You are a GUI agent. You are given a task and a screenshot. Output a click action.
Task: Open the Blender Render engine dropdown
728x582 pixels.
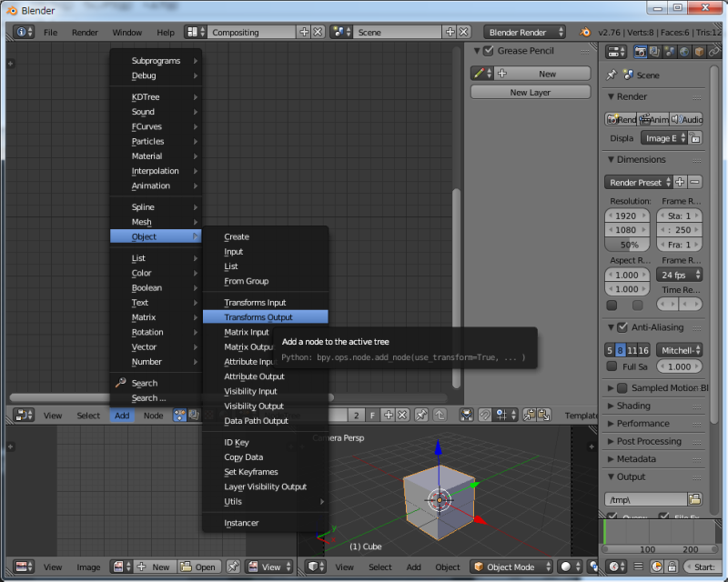(x=525, y=32)
